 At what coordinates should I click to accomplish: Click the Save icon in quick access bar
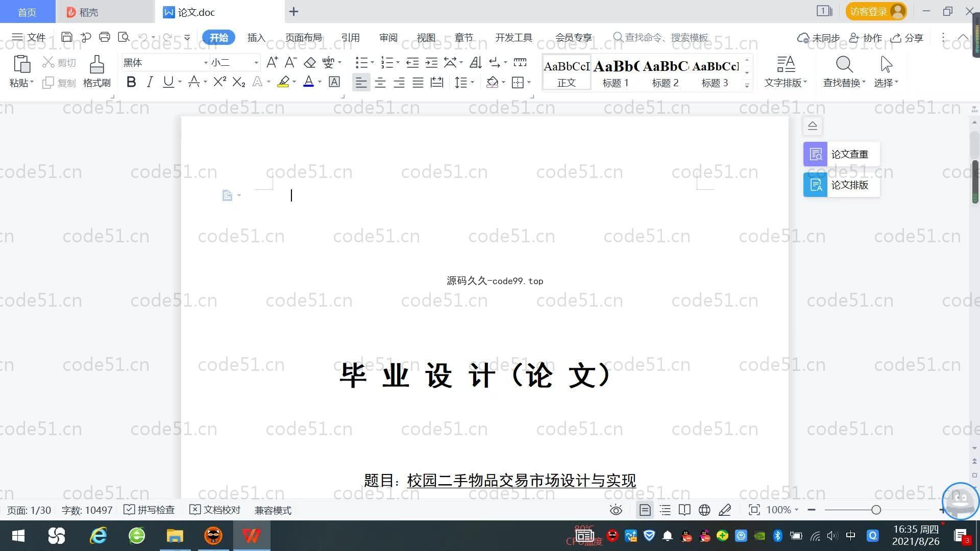point(66,37)
